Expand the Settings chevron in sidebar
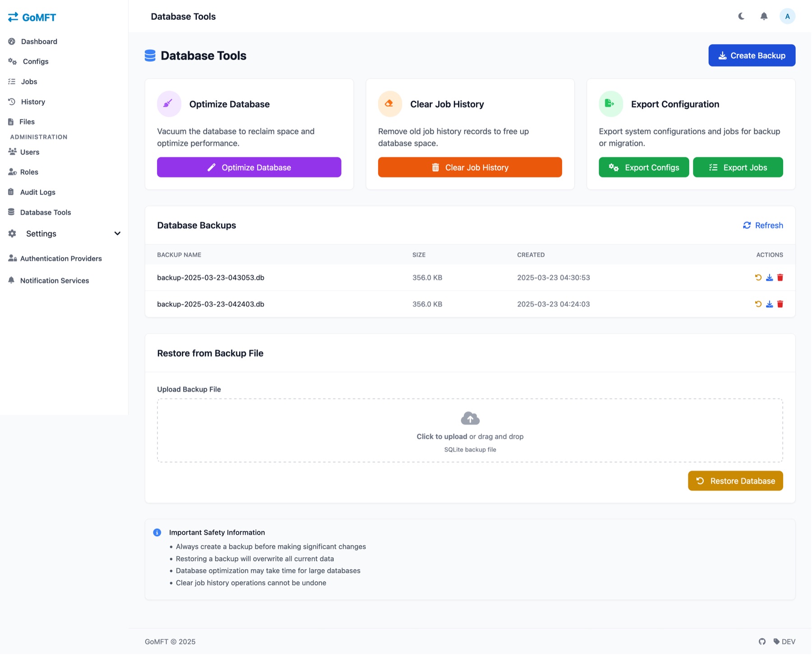Viewport: 812px width, 655px height. point(117,233)
